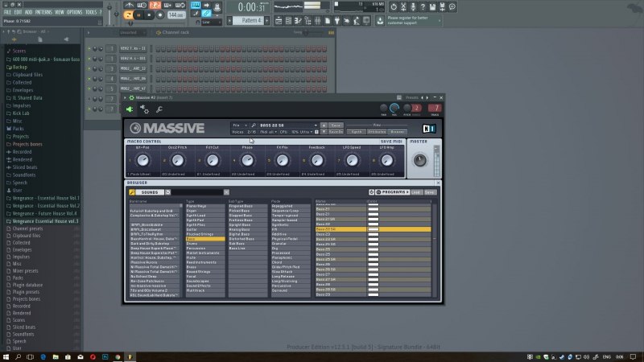This screenshot has height=362, width=644.
Task: Stop playback with the stop button
Action: 149,15
